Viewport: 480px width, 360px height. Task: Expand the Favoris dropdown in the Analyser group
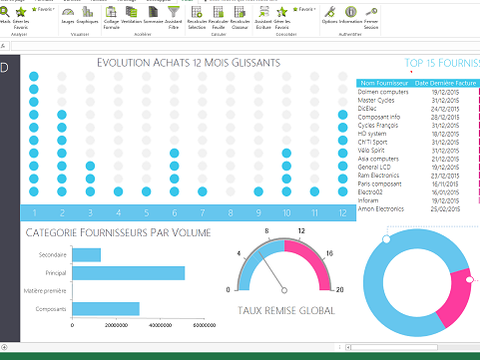(x=43, y=9)
